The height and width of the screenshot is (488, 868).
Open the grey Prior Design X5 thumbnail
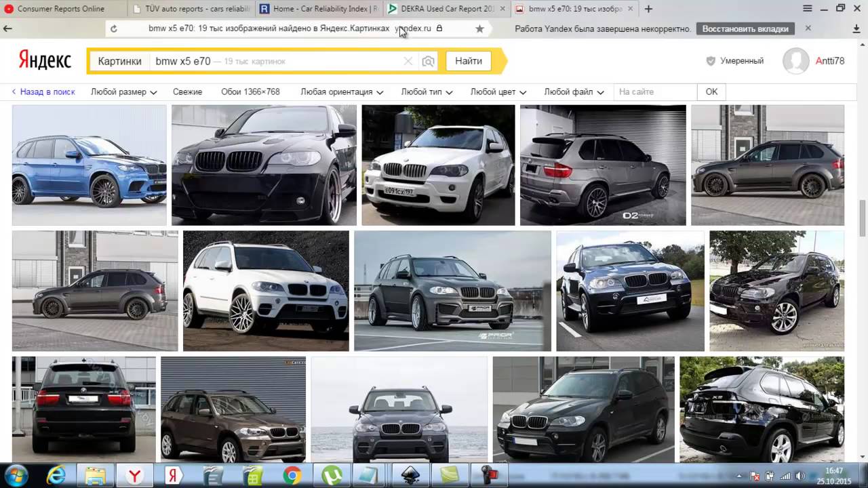coord(452,291)
